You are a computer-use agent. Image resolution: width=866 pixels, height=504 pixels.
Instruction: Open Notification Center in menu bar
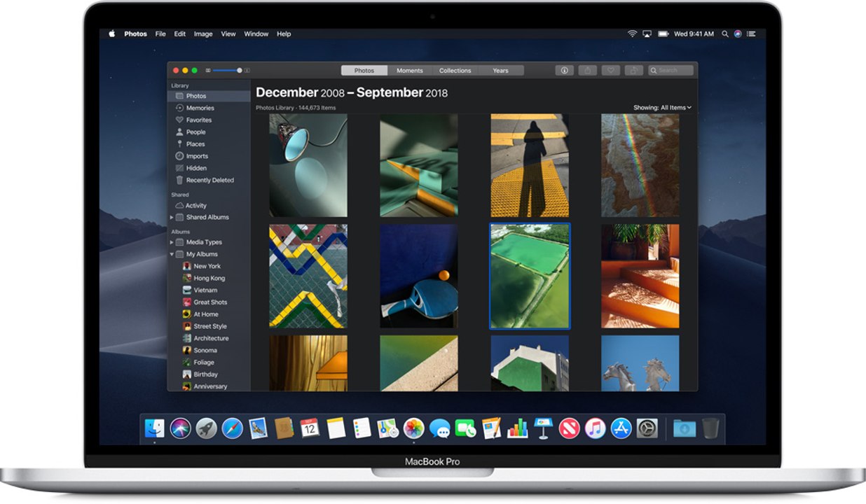click(752, 34)
